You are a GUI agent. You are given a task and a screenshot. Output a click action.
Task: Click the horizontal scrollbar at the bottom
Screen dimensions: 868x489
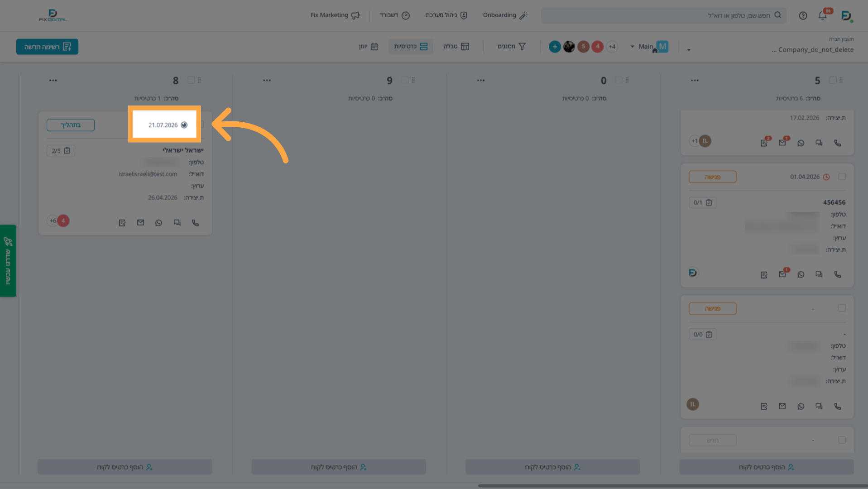[673, 486]
